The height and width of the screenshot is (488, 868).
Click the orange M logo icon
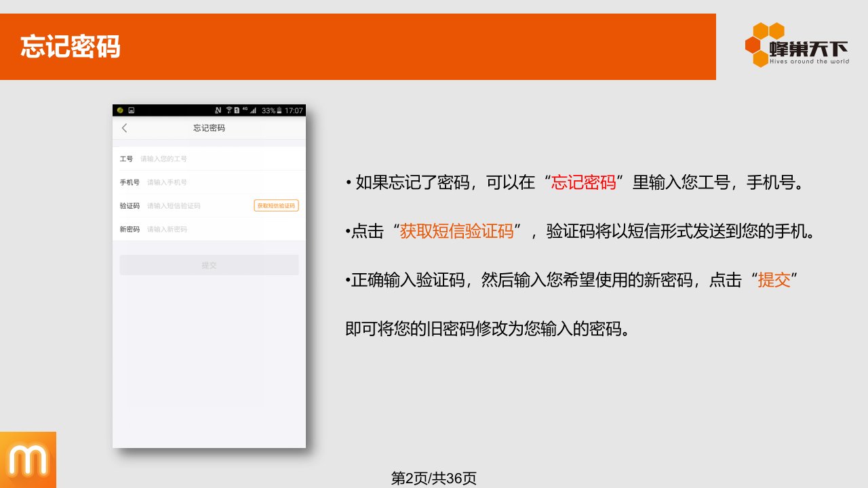click(28, 460)
